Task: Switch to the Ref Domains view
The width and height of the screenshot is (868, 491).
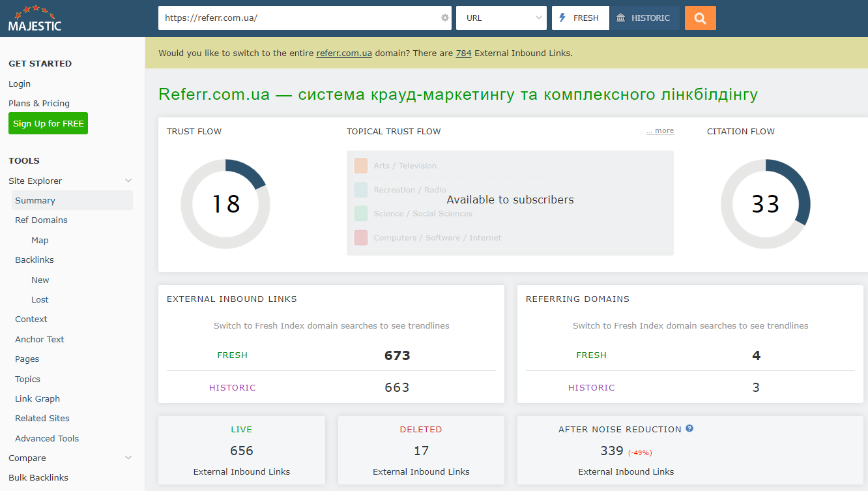Action: pyautogui.click(x=40, y=220)
